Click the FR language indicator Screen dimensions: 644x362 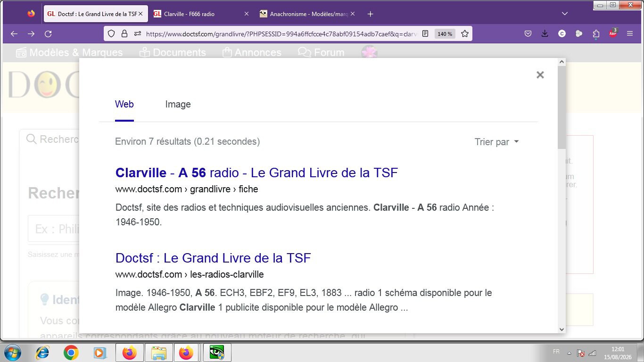pos(556,352)
